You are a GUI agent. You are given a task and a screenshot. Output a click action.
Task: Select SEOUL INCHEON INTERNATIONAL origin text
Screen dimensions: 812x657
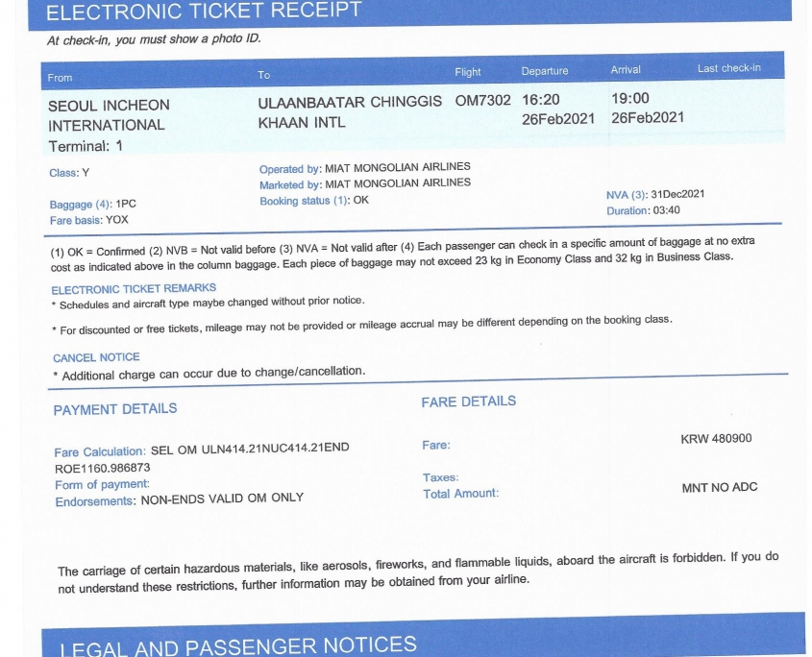point(109,115)
